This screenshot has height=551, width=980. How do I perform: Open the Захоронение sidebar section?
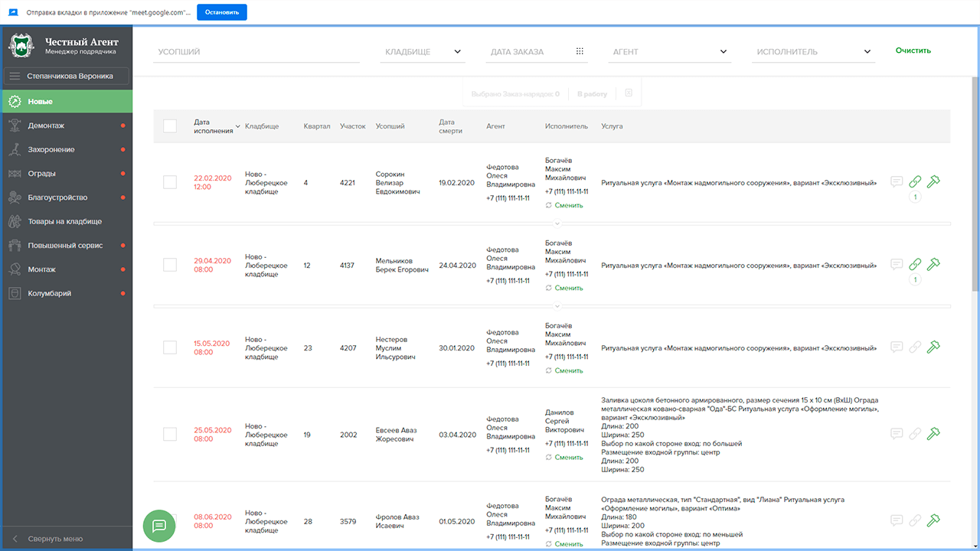pyautogui.click(x=67, y=149)
